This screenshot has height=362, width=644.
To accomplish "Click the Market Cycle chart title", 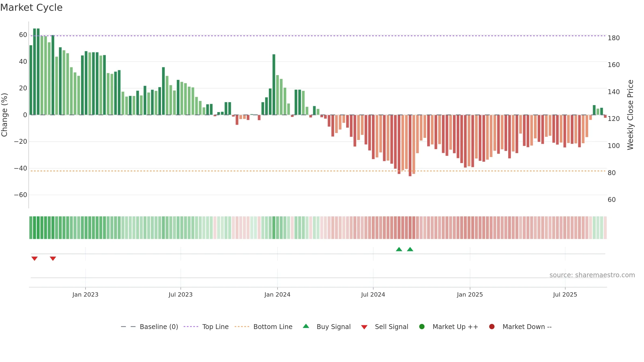I will click(31, 8).
